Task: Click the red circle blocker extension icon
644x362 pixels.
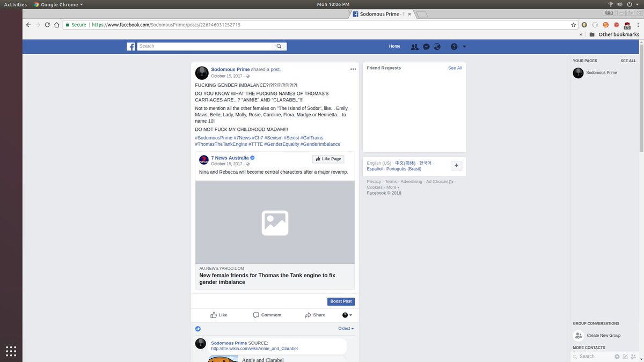Action: (x=616, y=25)
